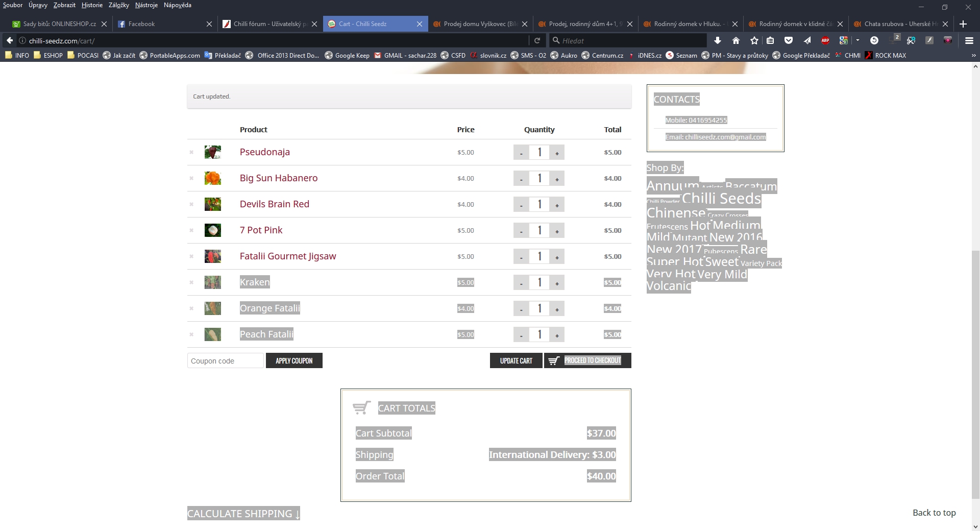Increase Big Sun Habanero quantity with plus
The width and height of the screenshot is (980, 531).
tap(557, 178)
